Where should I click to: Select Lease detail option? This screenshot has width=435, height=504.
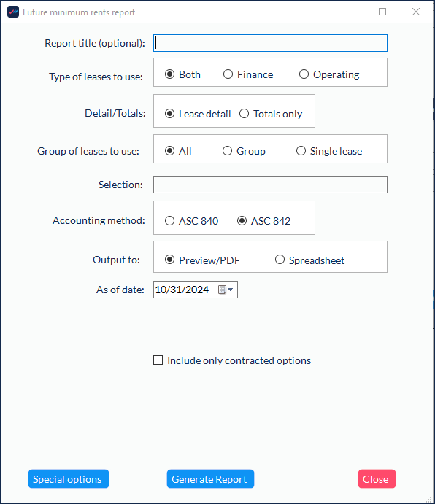198,114
